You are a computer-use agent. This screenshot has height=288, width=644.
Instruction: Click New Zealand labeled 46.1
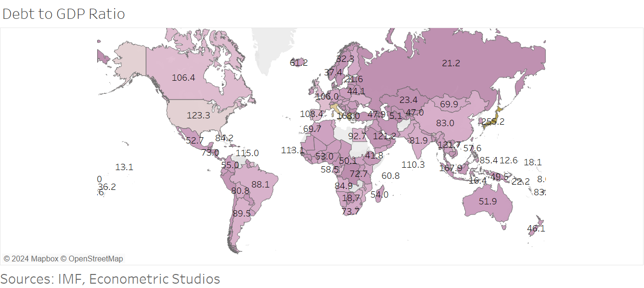[x=536, y=229]
